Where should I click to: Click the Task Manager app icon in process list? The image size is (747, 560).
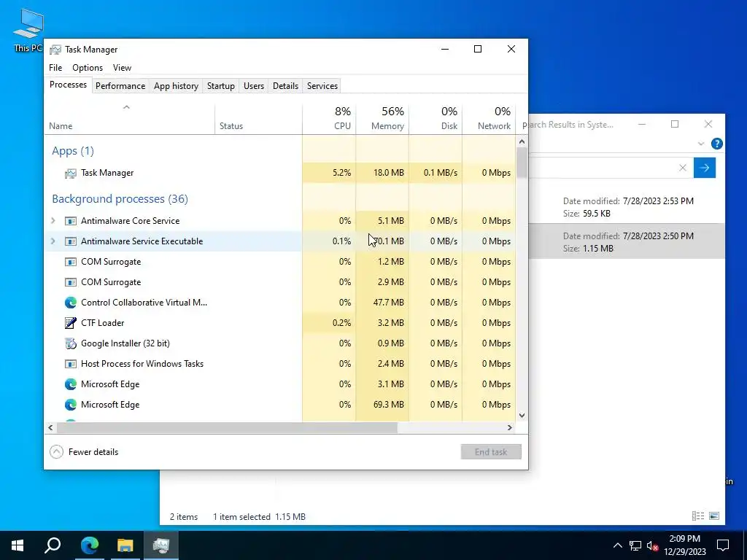71,174
